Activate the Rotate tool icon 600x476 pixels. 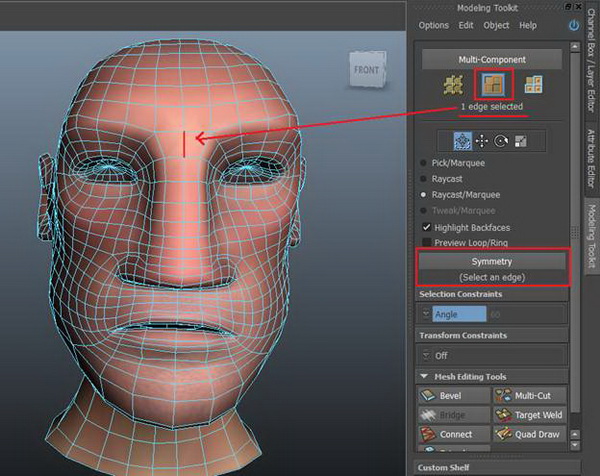[501, 141]
